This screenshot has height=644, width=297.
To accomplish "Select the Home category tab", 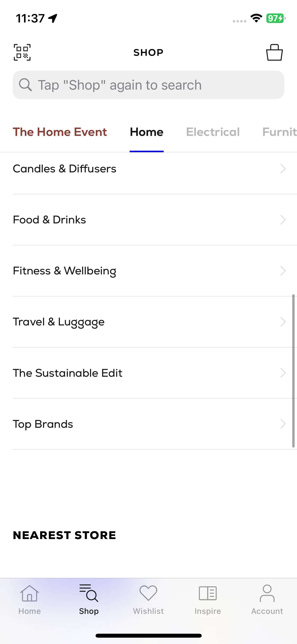I will coord(147,132).
